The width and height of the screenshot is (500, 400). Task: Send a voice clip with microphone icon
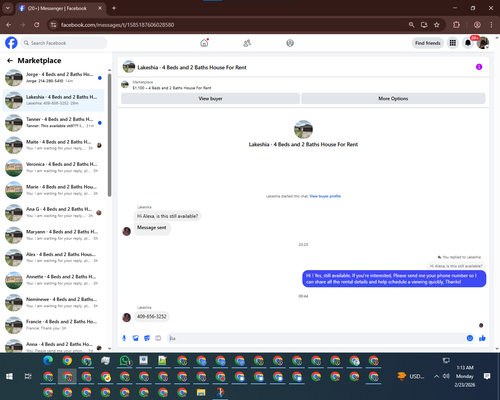pyautogui.click(x=124, y=338)
